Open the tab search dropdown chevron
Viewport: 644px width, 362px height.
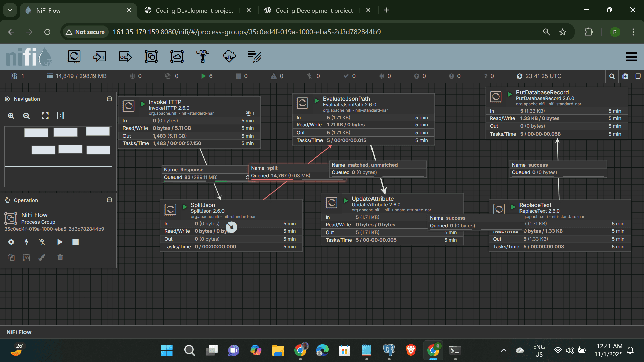click(x=10, y=10)
